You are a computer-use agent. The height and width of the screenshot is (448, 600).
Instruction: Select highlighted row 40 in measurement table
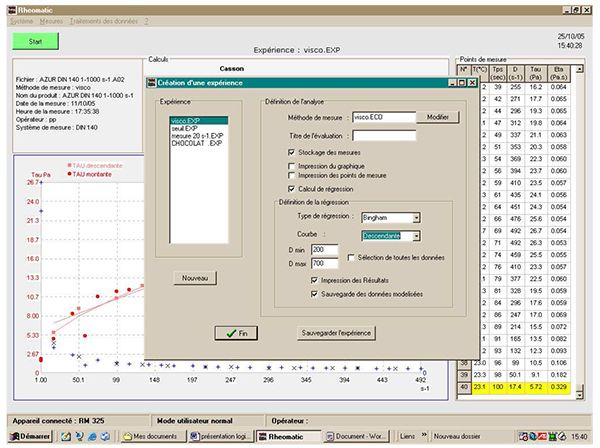click(x=514, y=387)
